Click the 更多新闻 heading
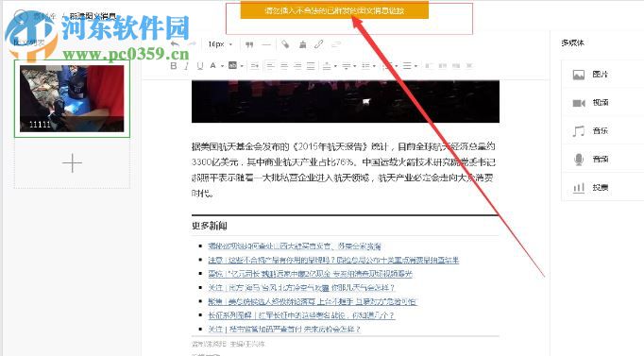 pos(210,226)
